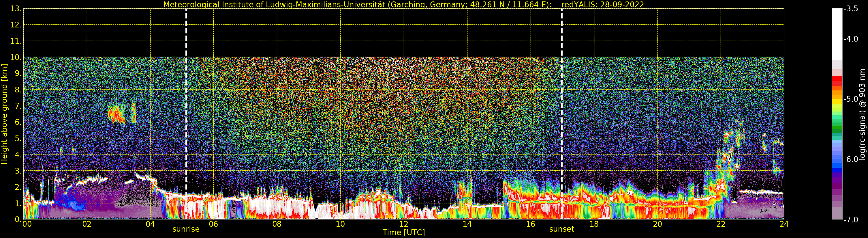Image resolution: width=868 pixels, height=238 pixels.
Task: Click colorbar tick label '-6.0'
Action: pyautogui.click(x=851, y=159)
